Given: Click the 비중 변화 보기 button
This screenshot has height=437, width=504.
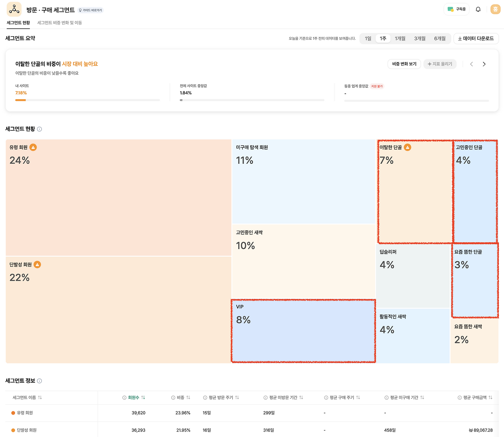Looking at the screenshot, I should tap(404, 64).
